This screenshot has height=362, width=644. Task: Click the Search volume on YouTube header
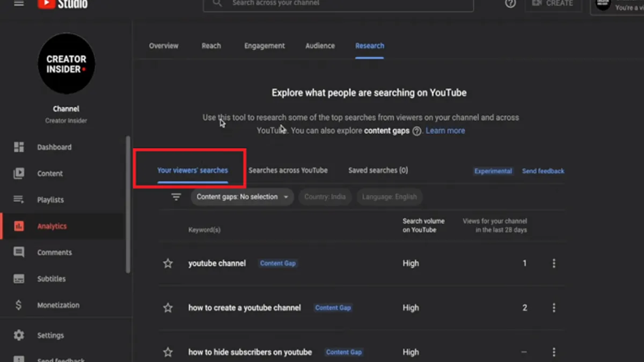point(423,225)
